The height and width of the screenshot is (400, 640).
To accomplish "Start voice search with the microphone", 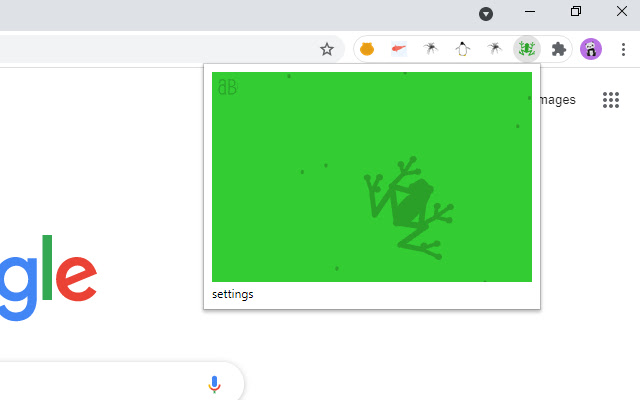I will (x=214, y=385).
